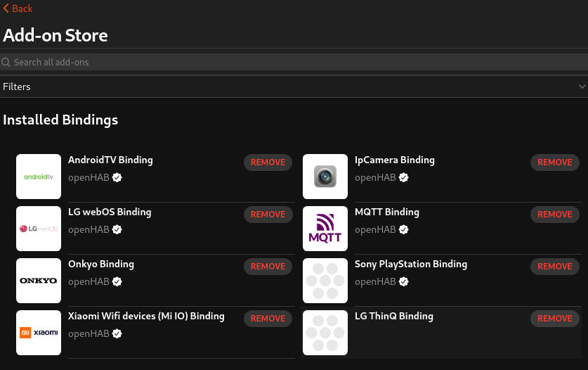
Task: Open the Sony PlayStation Binding title
Action: point(411,264)
